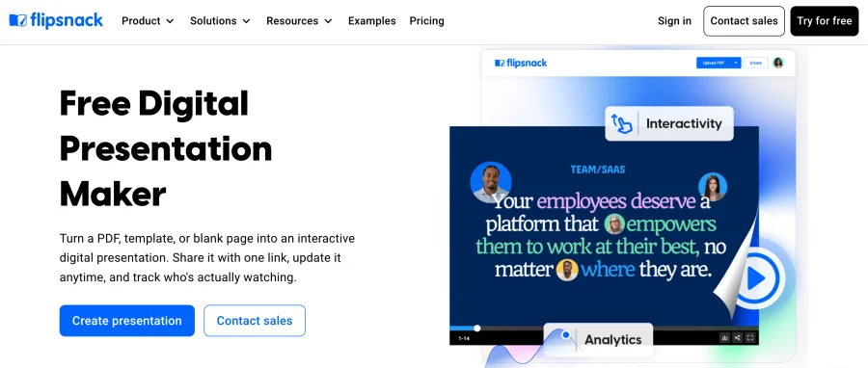Image resolution: width=868 pixels, height=368 pixels.
Task: Expand the Resources menu
Action: coord(299,21)
